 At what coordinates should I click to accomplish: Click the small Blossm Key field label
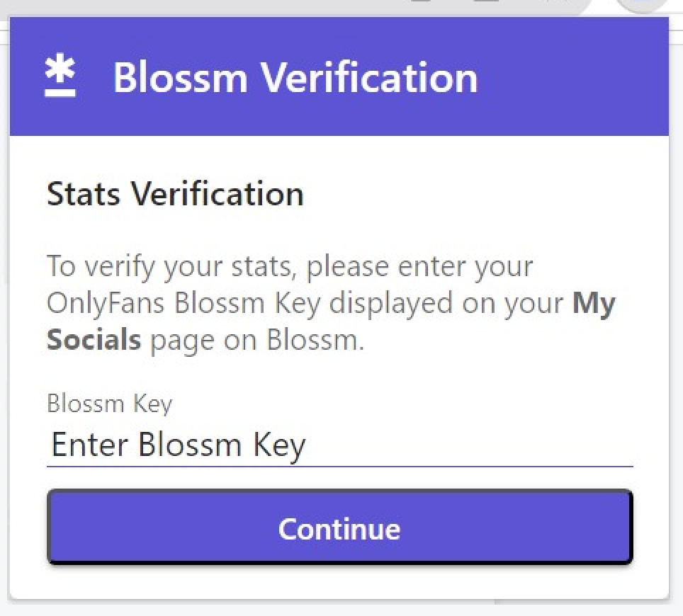click(x=109, y=404)
